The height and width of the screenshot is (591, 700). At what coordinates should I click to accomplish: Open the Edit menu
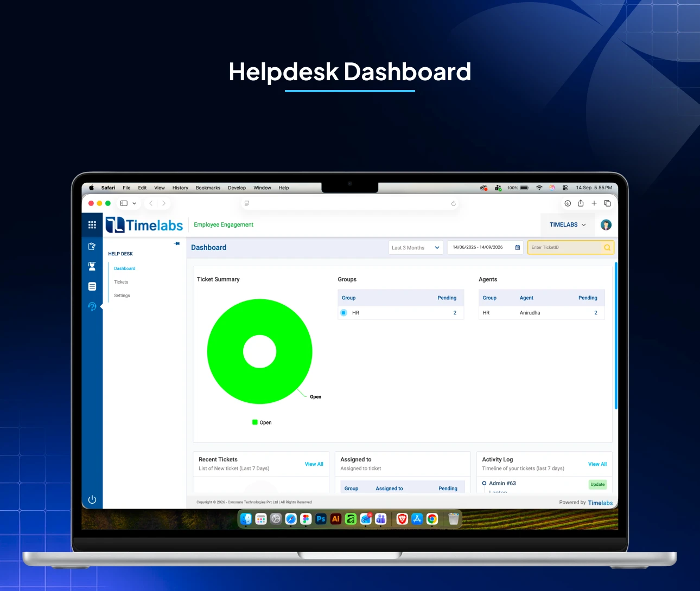coord(142,188)
